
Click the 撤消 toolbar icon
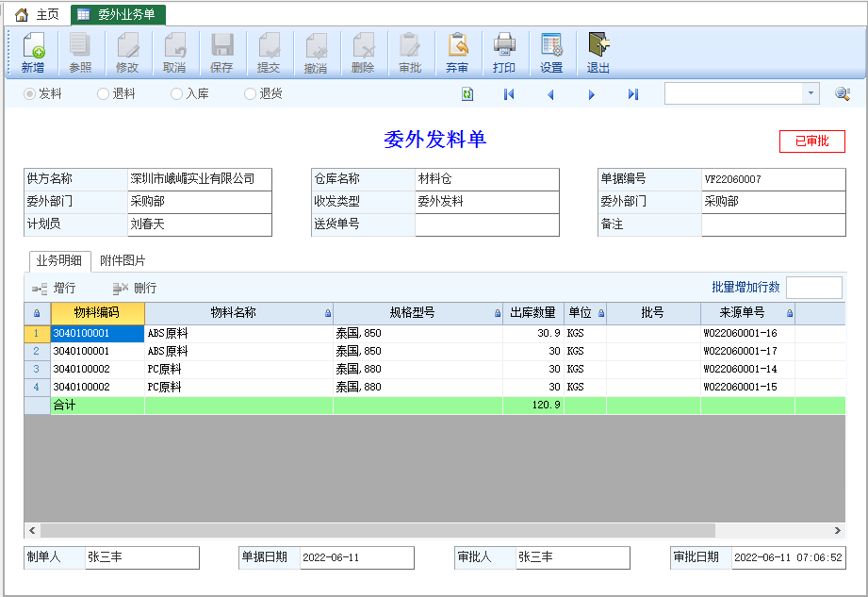point(316,52)
